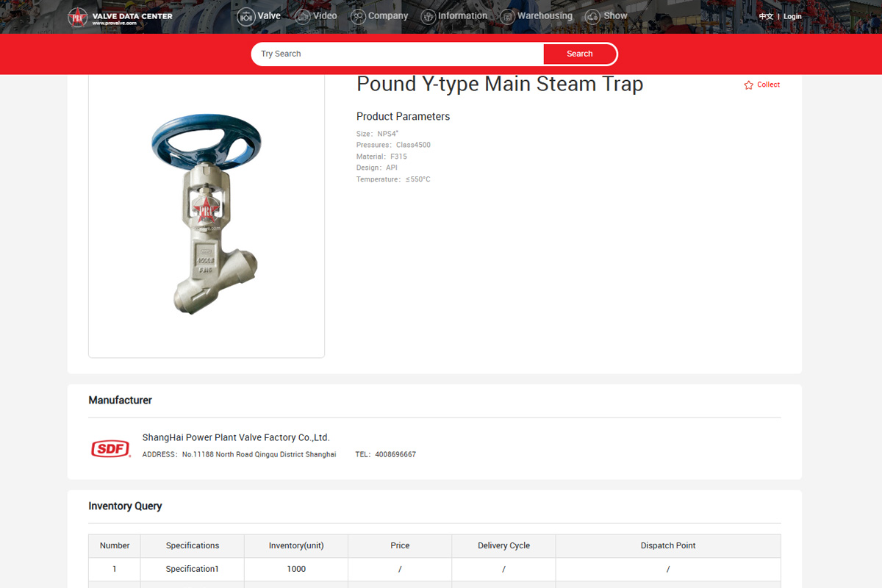Click the Warehousing nav icon
The width and height of the screenshot is (882, 588).
click(x=507, y=16)
